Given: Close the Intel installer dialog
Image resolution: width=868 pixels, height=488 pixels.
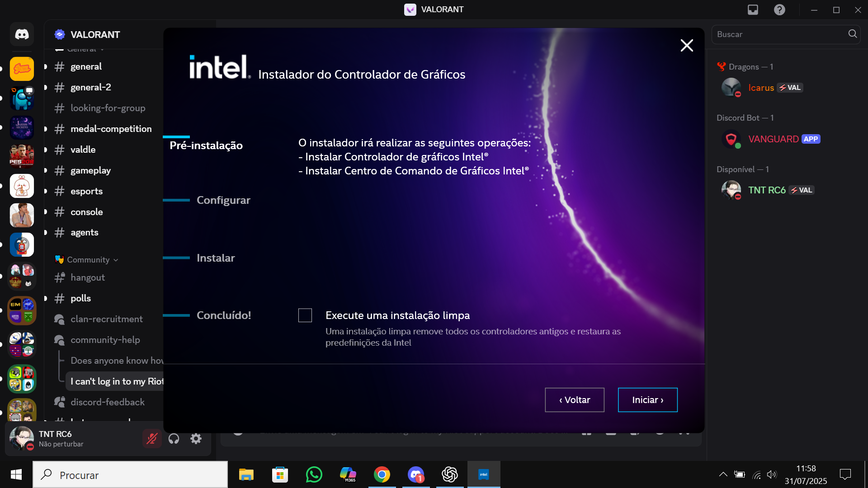Looking at the screenshot, I should point(687,45).
